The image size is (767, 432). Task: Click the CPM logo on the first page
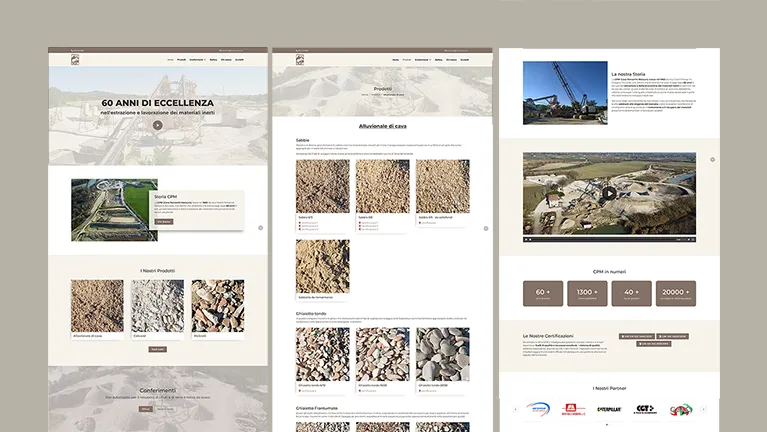click(75, 60)
